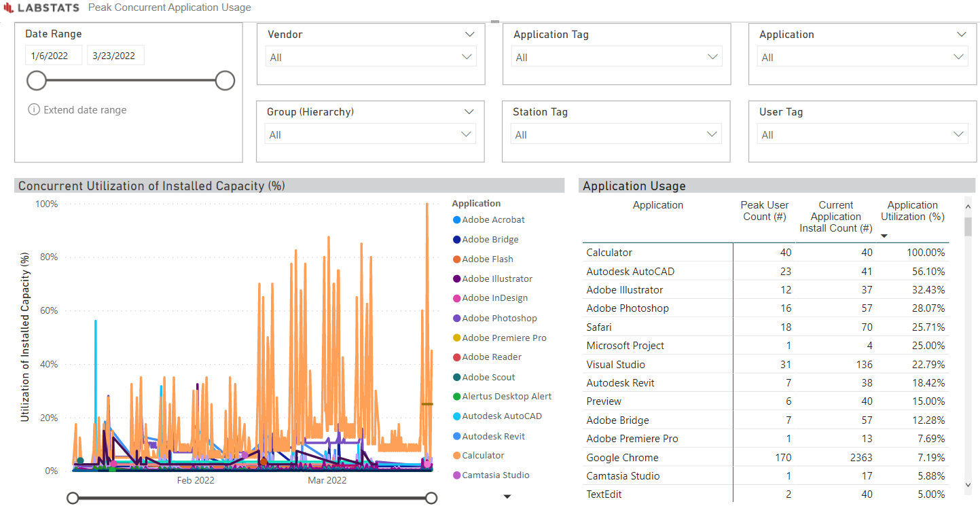Click the Concurrent Utilization of Installed Capacity title
The width and height of the screenshot is (980, 506).
click(x=151, y=186)
